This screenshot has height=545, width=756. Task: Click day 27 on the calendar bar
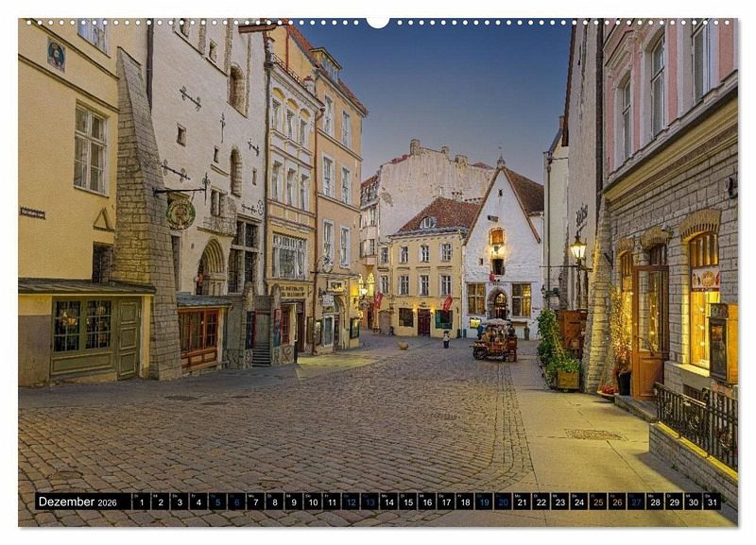coord(636,502)
